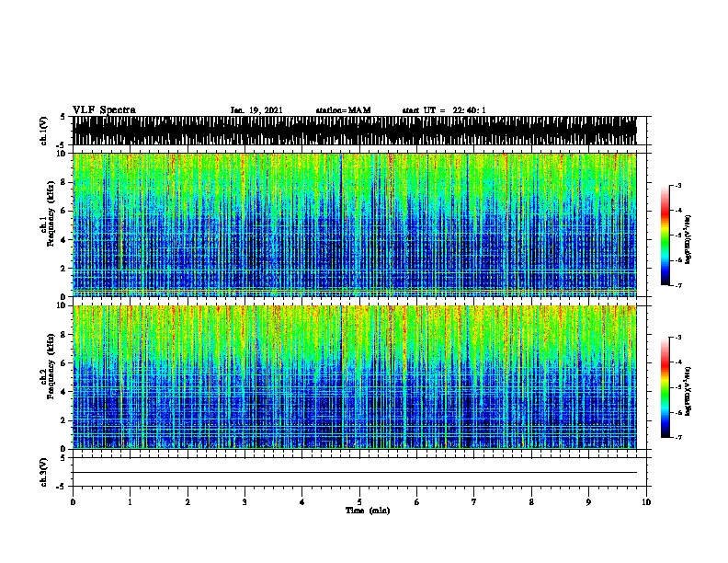Click the ch.1 Frequency (kHz) axis label
The width and height of the screenshot is (728, 563).
click(x=47, y=214)
